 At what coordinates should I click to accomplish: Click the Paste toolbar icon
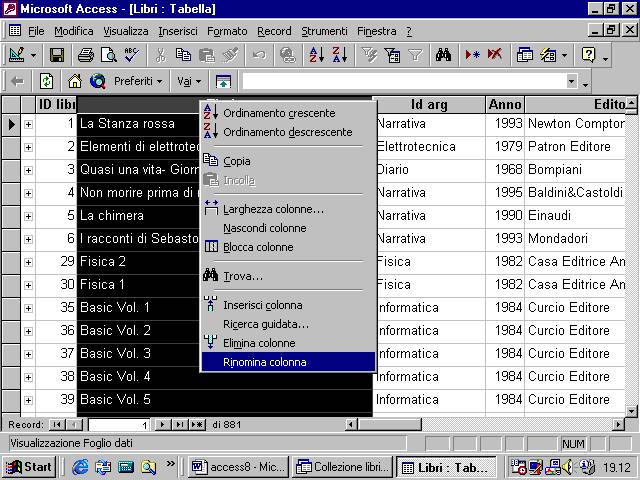click(207, 55)
